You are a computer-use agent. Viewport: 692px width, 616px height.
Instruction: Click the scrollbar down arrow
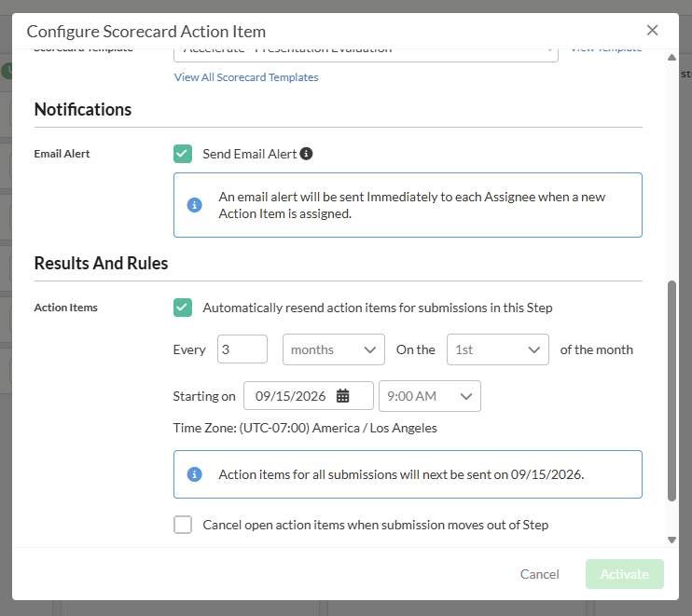coord(671,540)
